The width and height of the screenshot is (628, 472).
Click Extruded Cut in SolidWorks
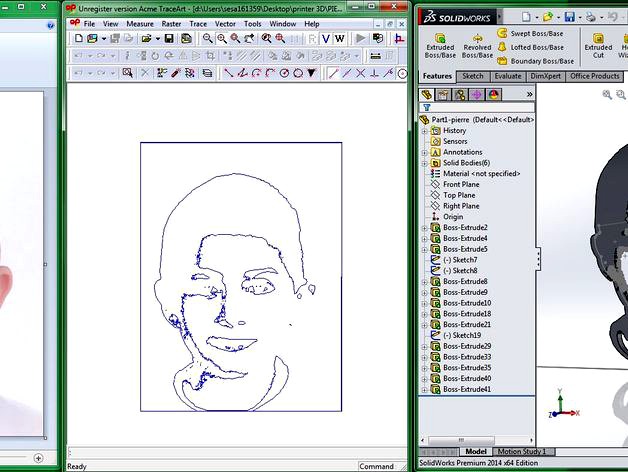(x=598, y=46)
